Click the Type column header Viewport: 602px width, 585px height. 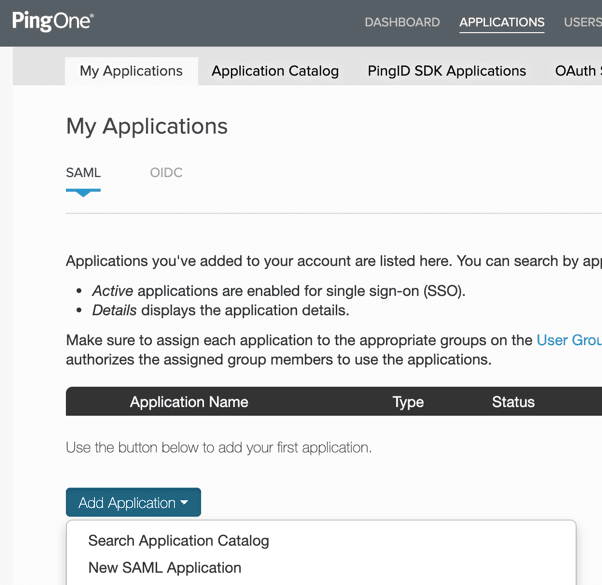coord(408,402)
